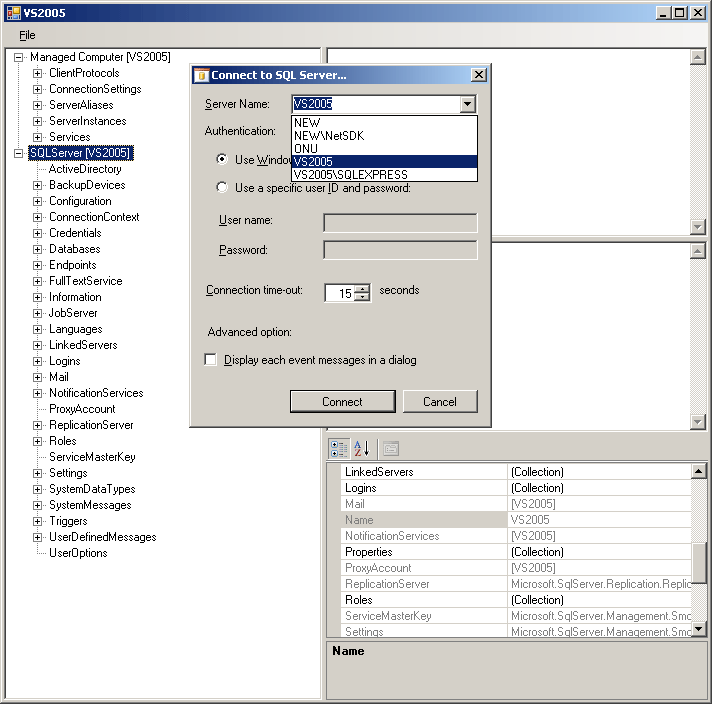Click ReplicationServer row in property grid
Image resolution: width=712 pixels, height=704 pixels.
516,584
